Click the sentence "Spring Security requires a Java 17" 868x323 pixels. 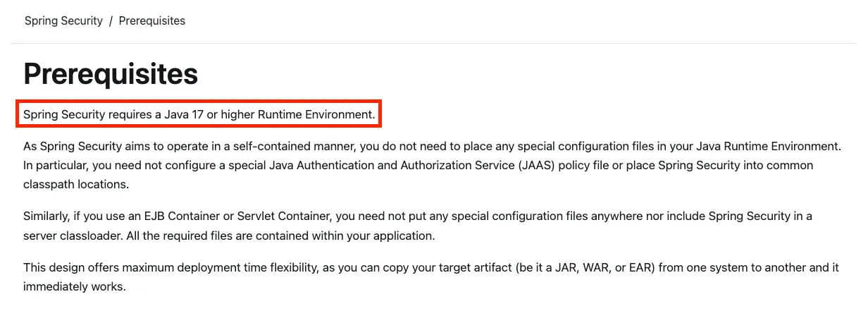199,114
